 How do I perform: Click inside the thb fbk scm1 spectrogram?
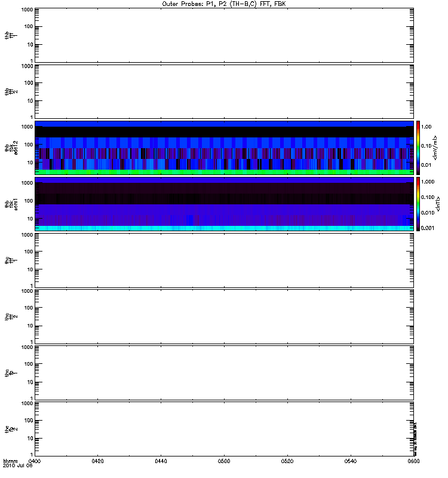(224, 204)
